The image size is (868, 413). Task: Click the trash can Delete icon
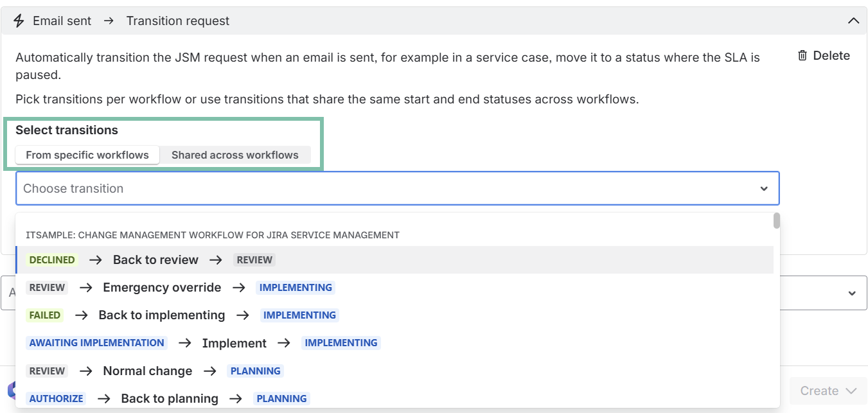pyautogui.click(x=802, y=56)
